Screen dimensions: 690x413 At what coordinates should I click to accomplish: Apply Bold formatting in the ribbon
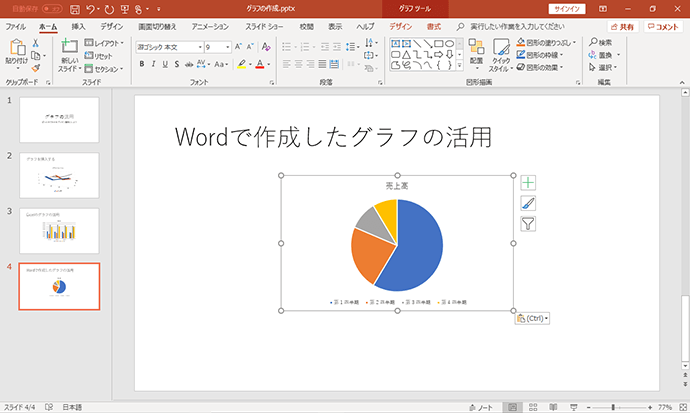(142, 64)
